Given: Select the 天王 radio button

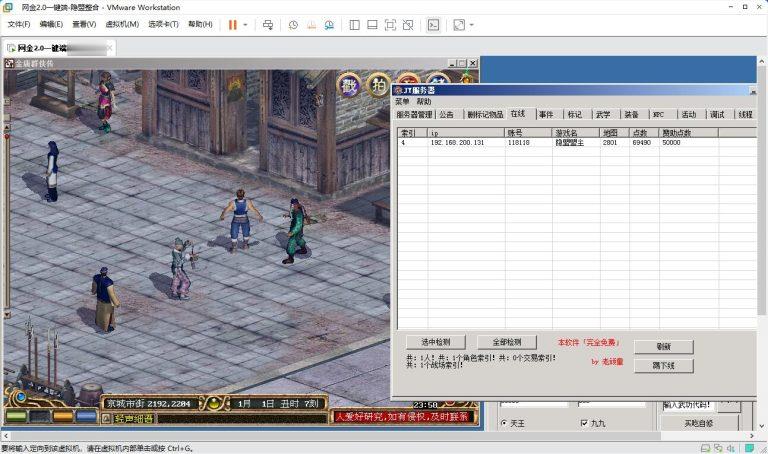Looking at the screenshot, I should pos(503,423).
